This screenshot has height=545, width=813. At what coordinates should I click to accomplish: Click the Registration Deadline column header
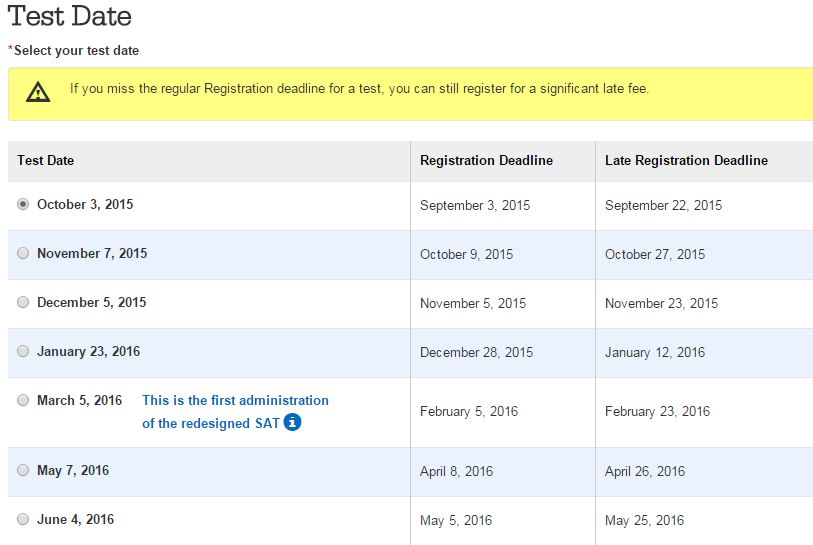(486, 160)
